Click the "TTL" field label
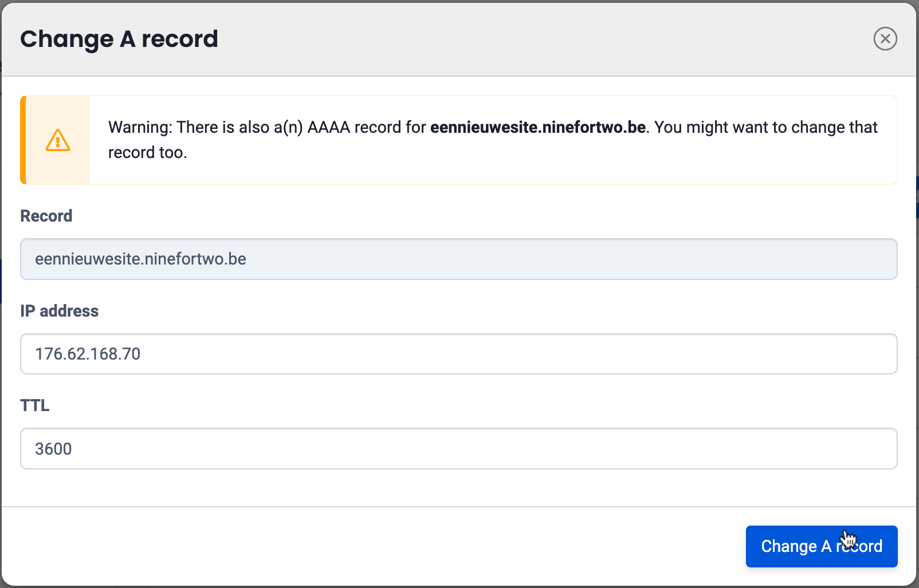This screenshot has height=588, width=919. [x=35, y=405]
